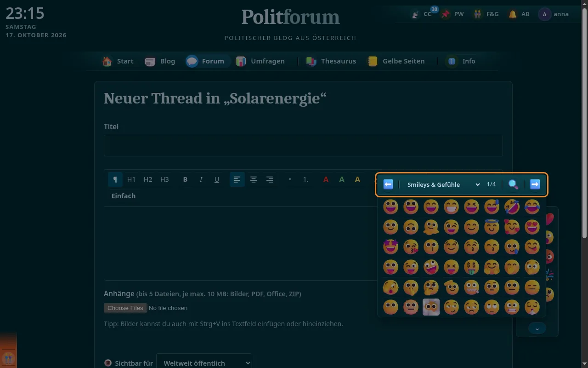Viewport: 588px width, 368px height.
Task: Pick the star-eyes emoji
Action: (390, 247)
